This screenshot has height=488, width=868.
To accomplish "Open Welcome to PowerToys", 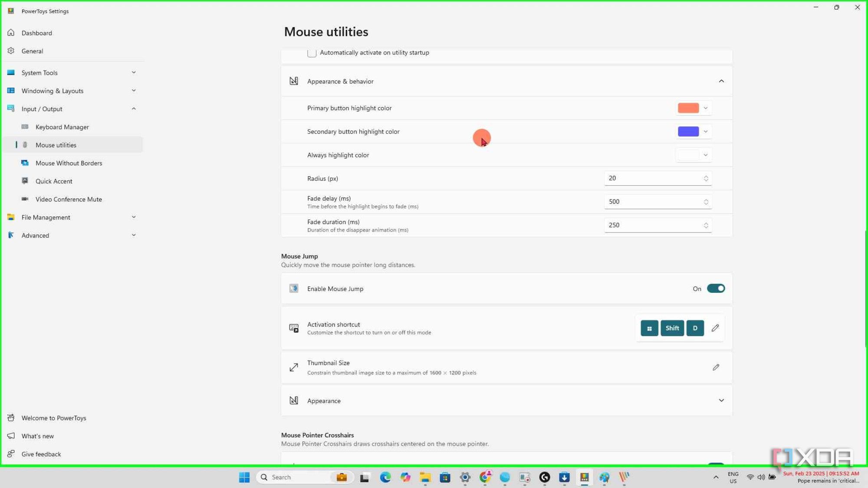I will (x=73, y=418).
